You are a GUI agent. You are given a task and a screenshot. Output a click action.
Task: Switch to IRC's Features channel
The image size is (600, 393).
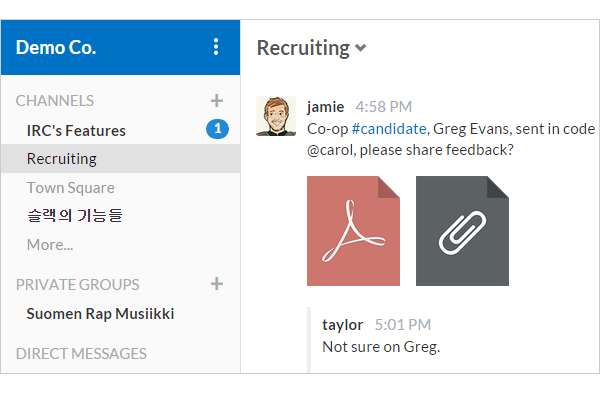coord(76,130)
